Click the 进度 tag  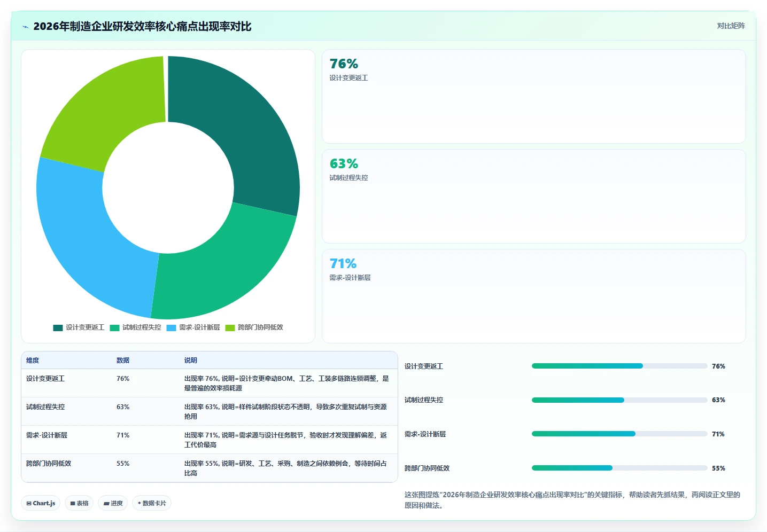[x=113, y=503]
